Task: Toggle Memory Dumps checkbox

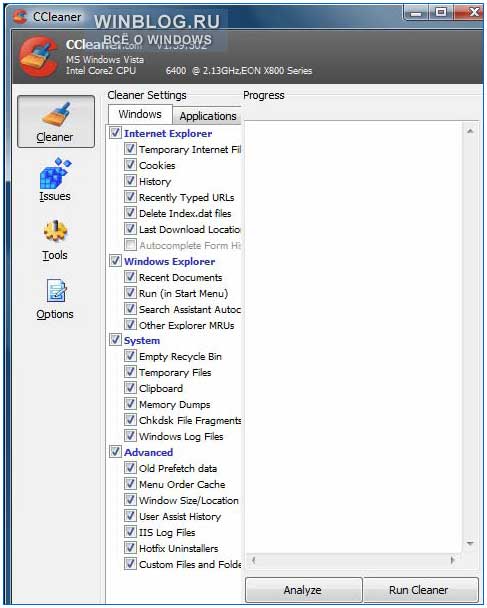Action: pos(130,404)
